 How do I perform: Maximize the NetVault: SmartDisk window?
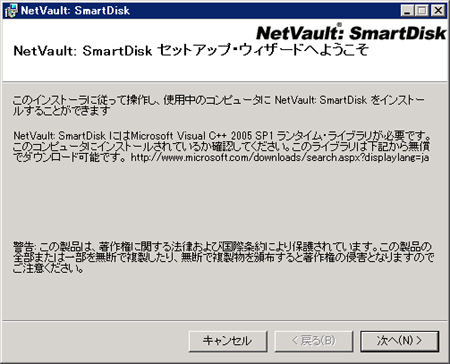pyautogui.click(x=423, y=11)
